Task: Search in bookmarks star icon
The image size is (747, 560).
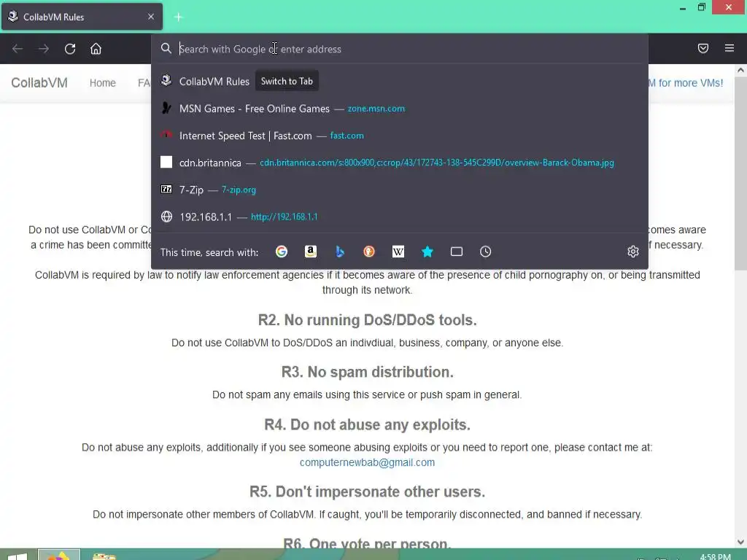Action: pos(427,252)
